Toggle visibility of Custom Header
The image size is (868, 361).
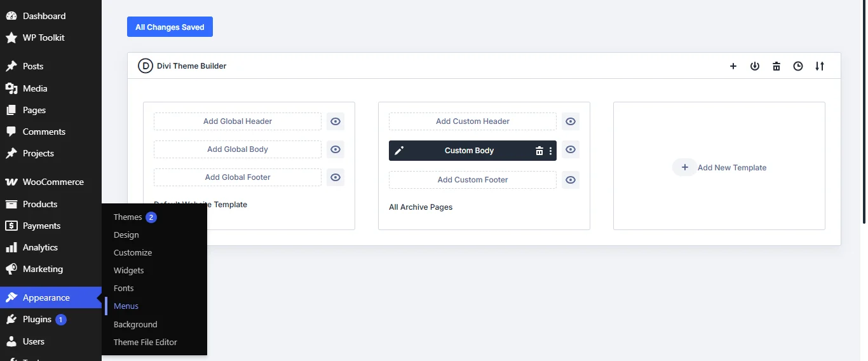(x=571, y=121)
